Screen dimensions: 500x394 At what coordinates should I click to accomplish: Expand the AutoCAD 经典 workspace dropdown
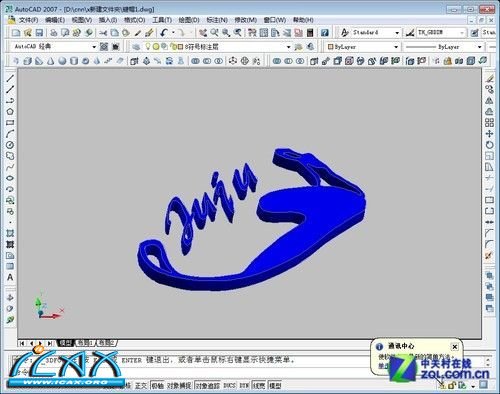coord(94,47)
